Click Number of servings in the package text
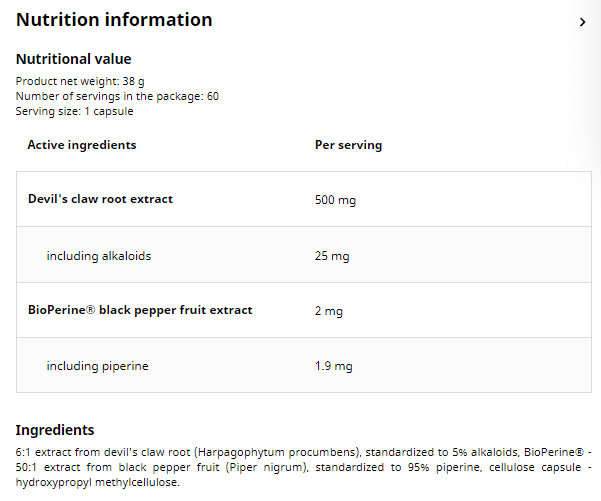Viewport: 601px width, 501px height. click(117, 96)
